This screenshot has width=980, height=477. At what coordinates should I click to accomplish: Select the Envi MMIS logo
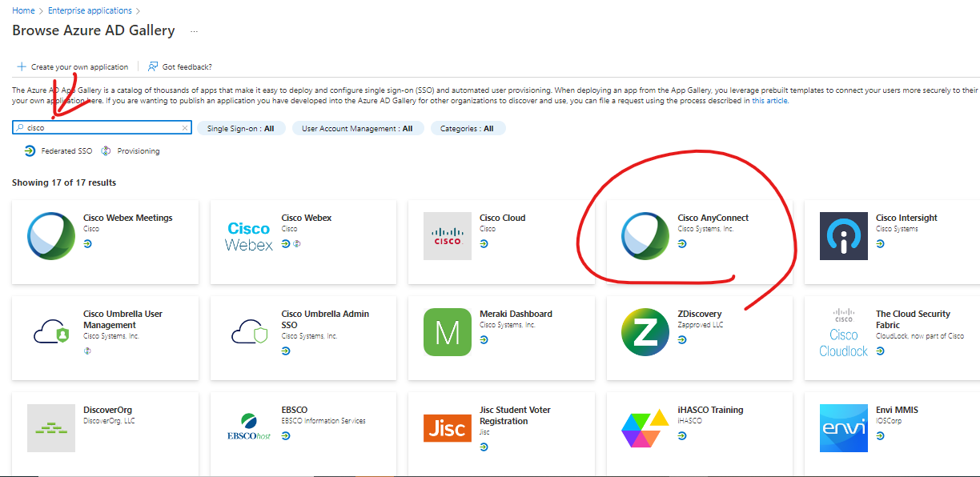tap(844, 428)
